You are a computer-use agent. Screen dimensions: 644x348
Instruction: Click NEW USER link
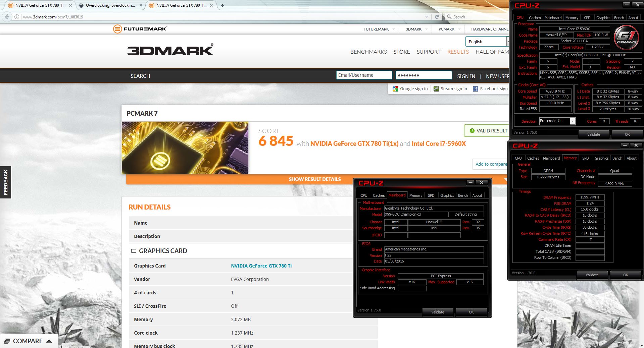tap(497, 76)
